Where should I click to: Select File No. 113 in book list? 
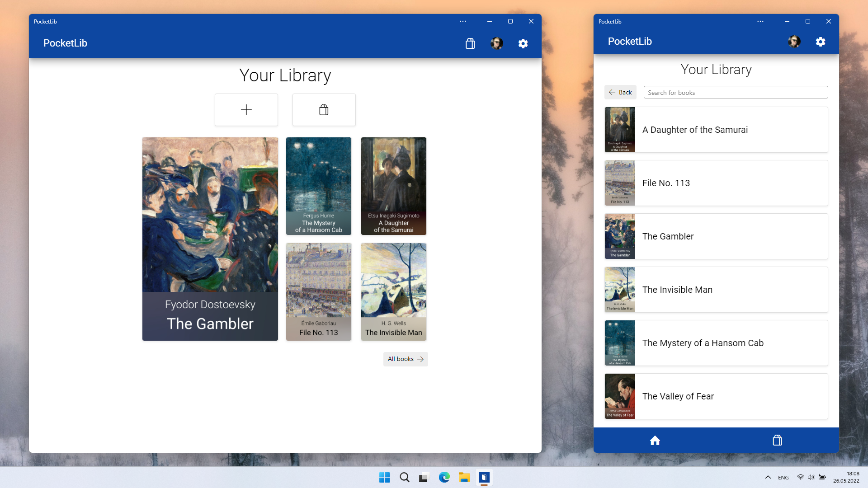coord(716,183)
